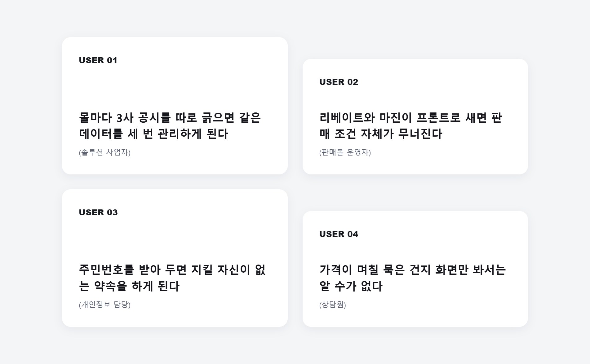Click the (솔루션 사업자) caption
590x364 pixels.
pyautogui.click(x=105, y=152)
